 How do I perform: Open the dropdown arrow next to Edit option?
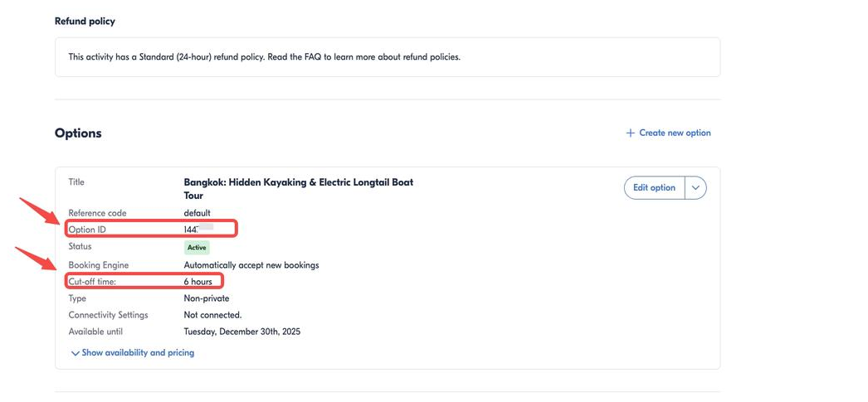[695, 188]
